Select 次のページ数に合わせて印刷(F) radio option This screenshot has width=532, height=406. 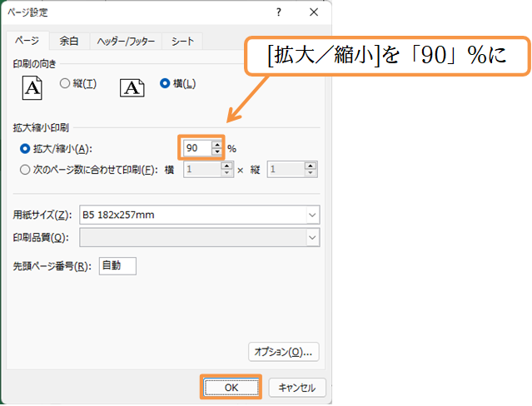tap(25, 170)
